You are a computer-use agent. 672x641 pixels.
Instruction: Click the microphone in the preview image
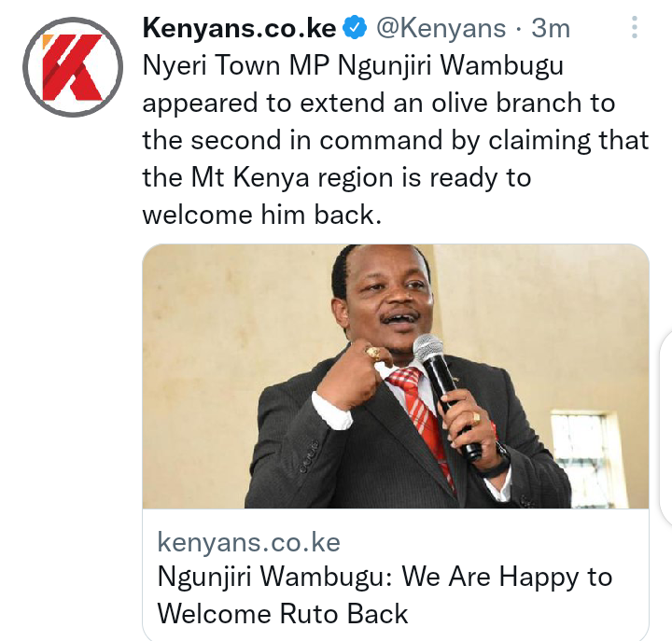pos(446,394)
